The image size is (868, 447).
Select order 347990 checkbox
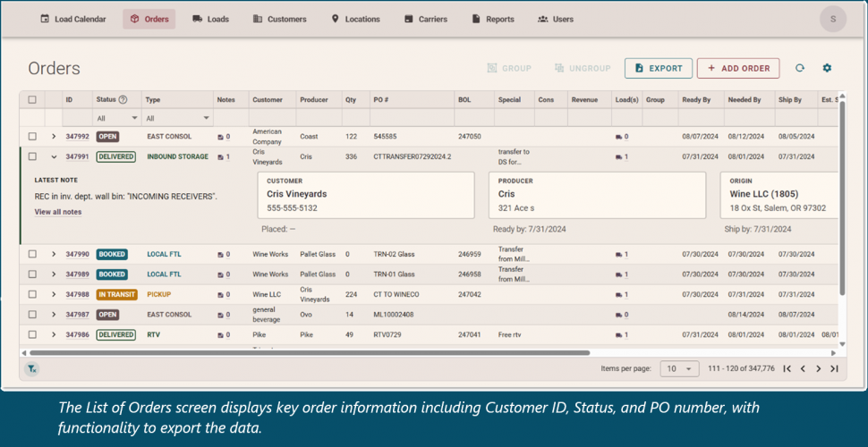pyautogui.click(x=32, y=254)
